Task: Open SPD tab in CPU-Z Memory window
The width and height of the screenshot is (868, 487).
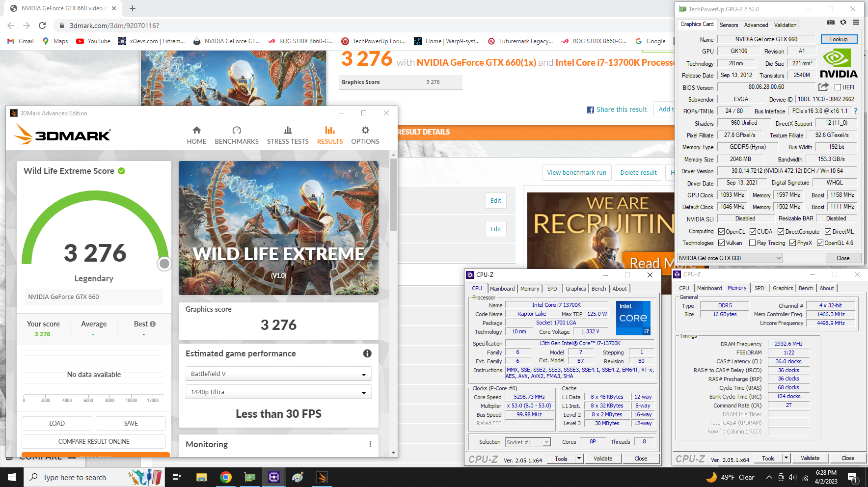Action: point(759,288)
